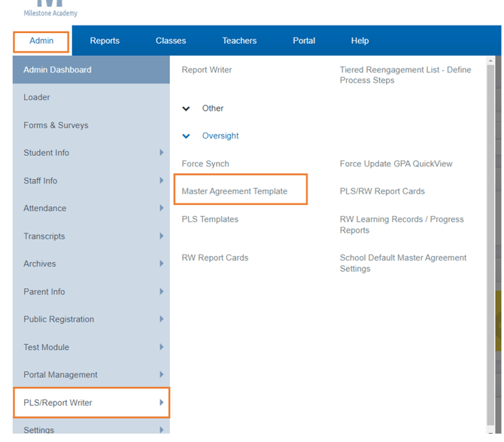Select the Teachers menu item
Viewport: 504px width, 442px height.
[x=239, y=41]
